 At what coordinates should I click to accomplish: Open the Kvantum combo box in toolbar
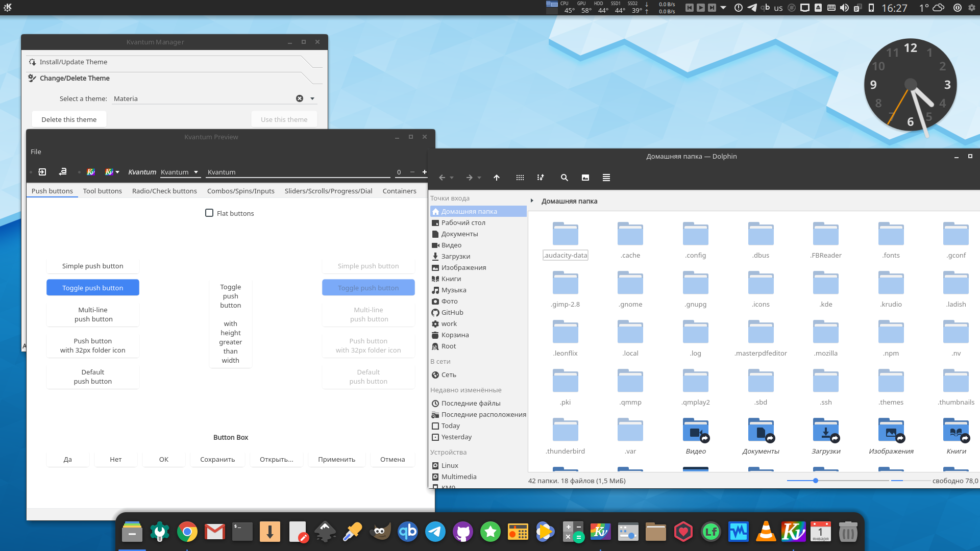(x=180, y=172)
